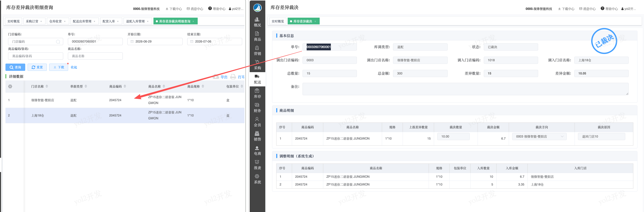Click the table settings gear icon
This screenshot has height=212, width=644.
[x=10, y=86]
